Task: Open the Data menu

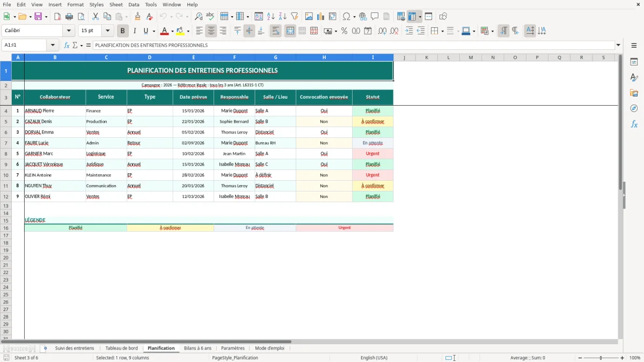Action: point(134,4)
